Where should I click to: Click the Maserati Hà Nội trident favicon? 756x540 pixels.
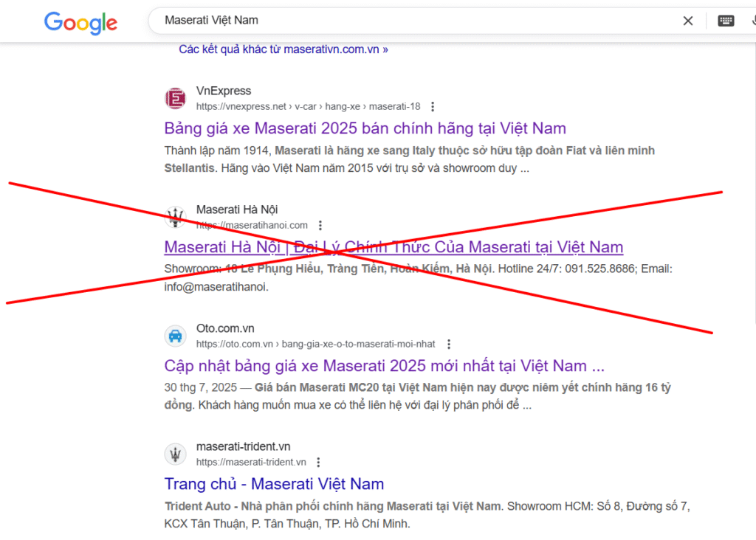pos(175,217)
